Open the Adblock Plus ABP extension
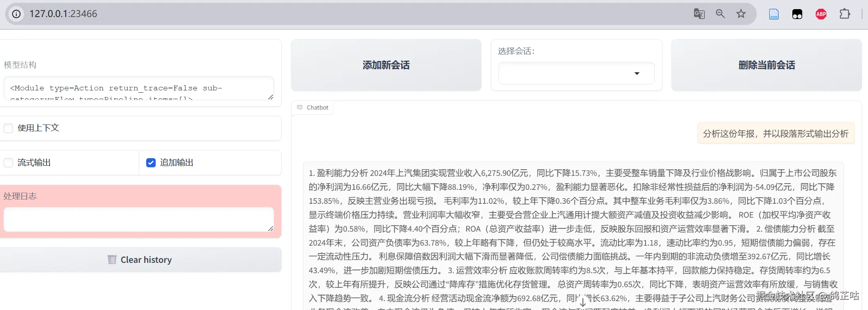 (821, 14)
